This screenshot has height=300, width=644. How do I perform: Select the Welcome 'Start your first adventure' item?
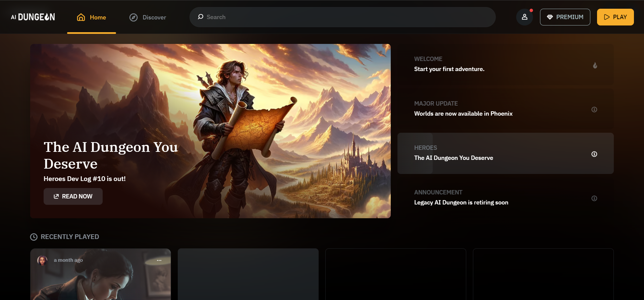(x=505, y=64)
